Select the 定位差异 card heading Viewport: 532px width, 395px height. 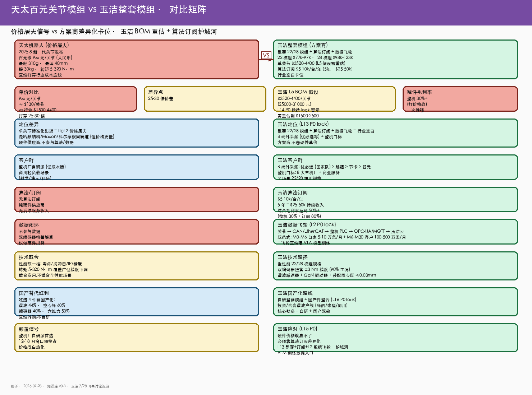pos(29,124)
